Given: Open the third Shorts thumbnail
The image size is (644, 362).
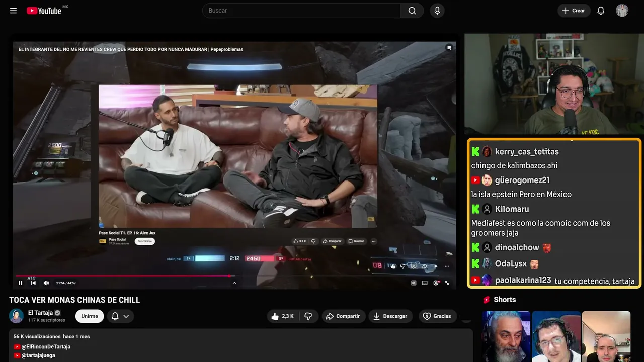Looking at the screenshot, I should (606, 336).
